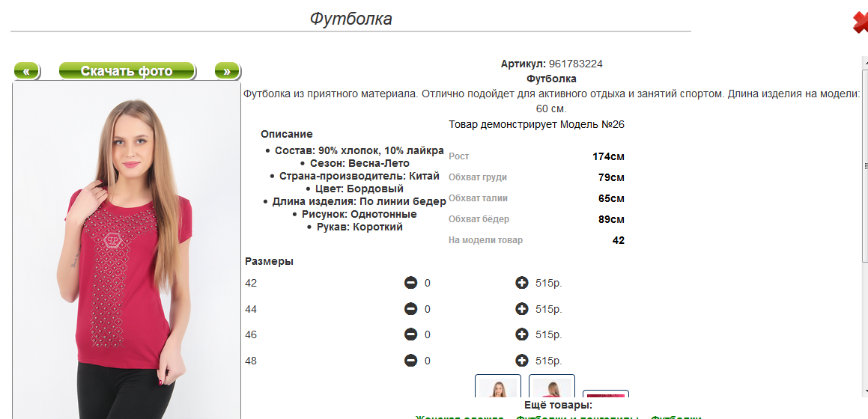Screen dimensions: 868x419
Task: Add one item of size 44
Action: point(522,309)
